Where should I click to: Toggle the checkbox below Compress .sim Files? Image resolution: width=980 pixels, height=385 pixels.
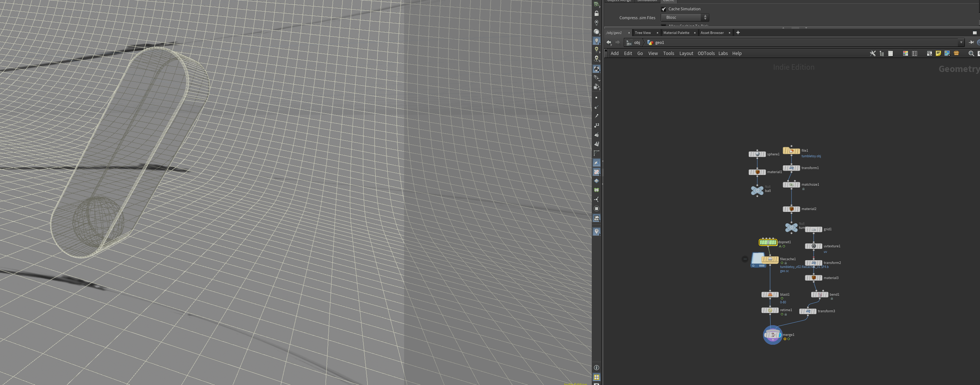point(664,25)
